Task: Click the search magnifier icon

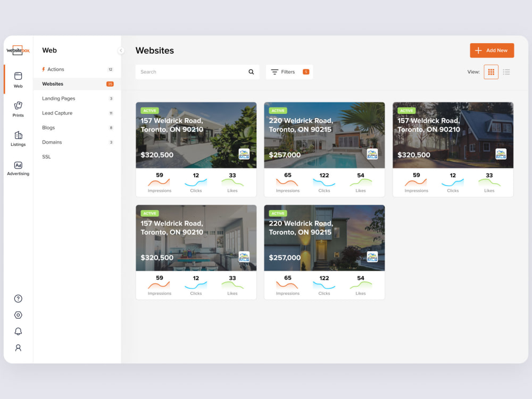Action: click(x=251, y=72)
